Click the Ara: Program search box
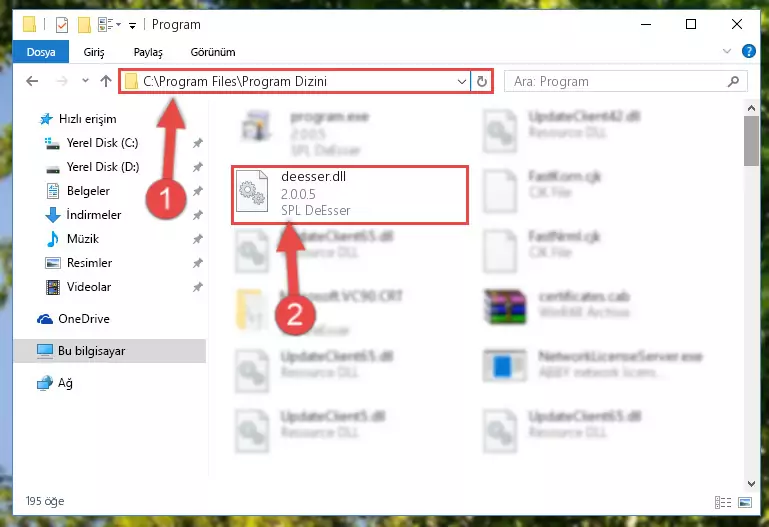The image size is (769, 527). [x=625, y=81]
